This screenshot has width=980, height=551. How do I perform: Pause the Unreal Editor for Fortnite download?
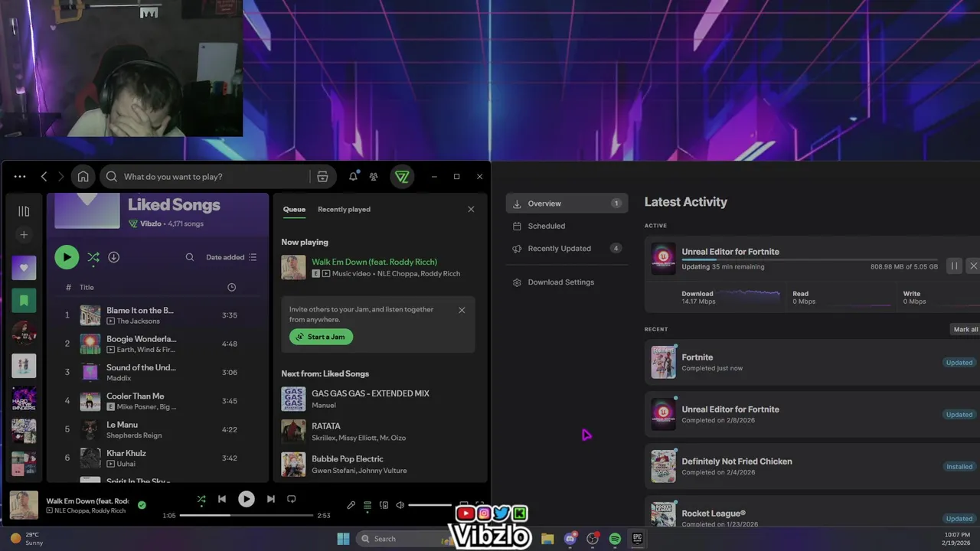pos(954,266)
